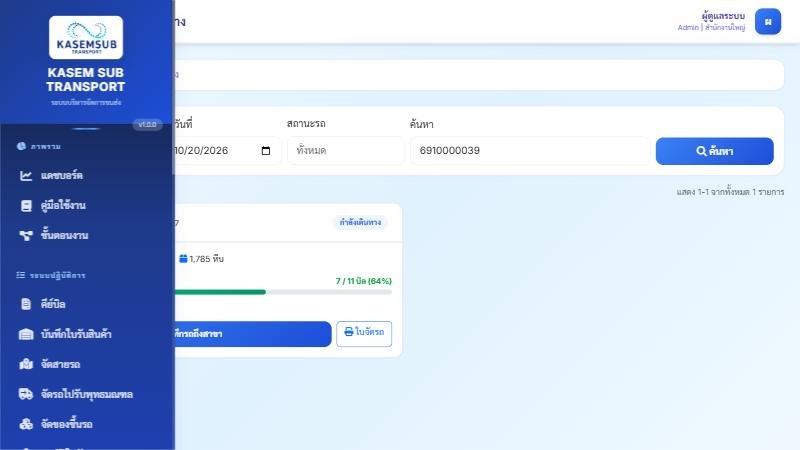This screenshot has height=450, width=800.
Task: Click the 7 / 11 บิล (64%) text
Action: click(363, 281)
